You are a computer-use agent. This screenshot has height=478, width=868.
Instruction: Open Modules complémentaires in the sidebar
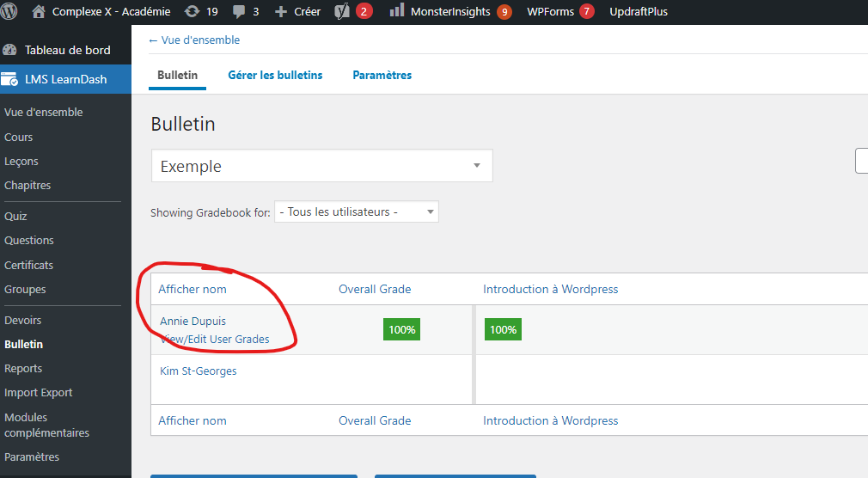pos(46,425)
